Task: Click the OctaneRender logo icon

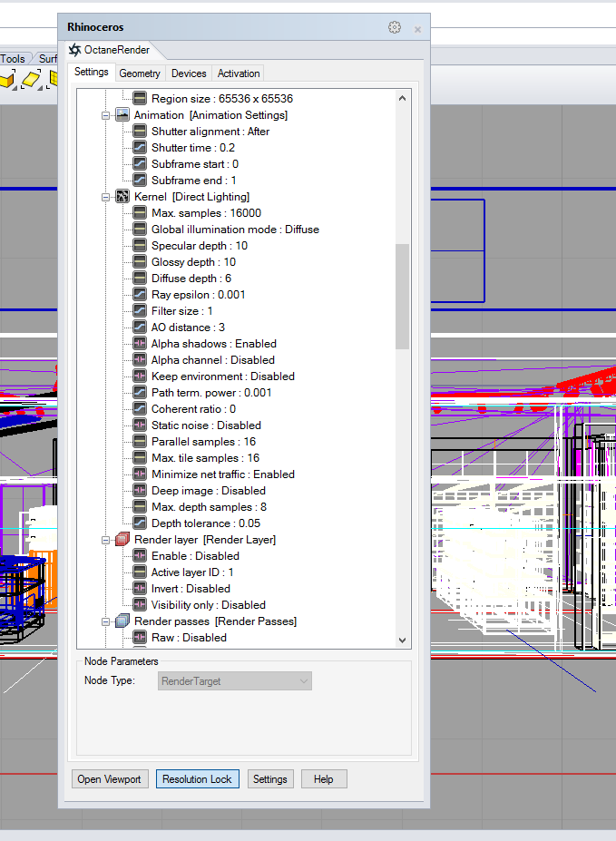Action: click(x=74, y=50)
